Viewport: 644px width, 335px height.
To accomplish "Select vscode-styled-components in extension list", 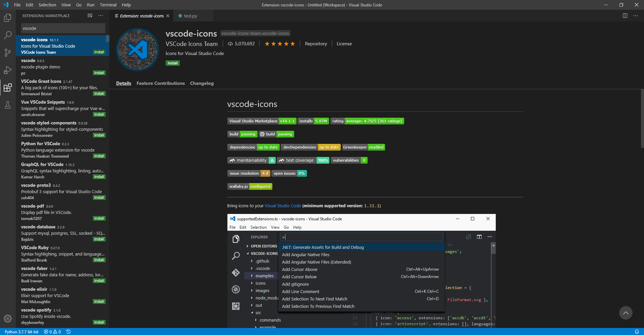I will 63,129.
